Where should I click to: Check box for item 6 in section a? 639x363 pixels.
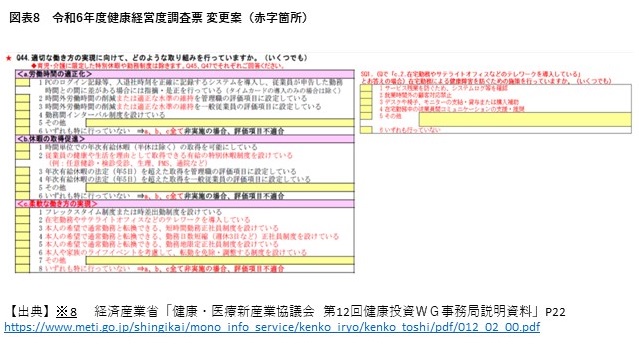tap(22, 131)
